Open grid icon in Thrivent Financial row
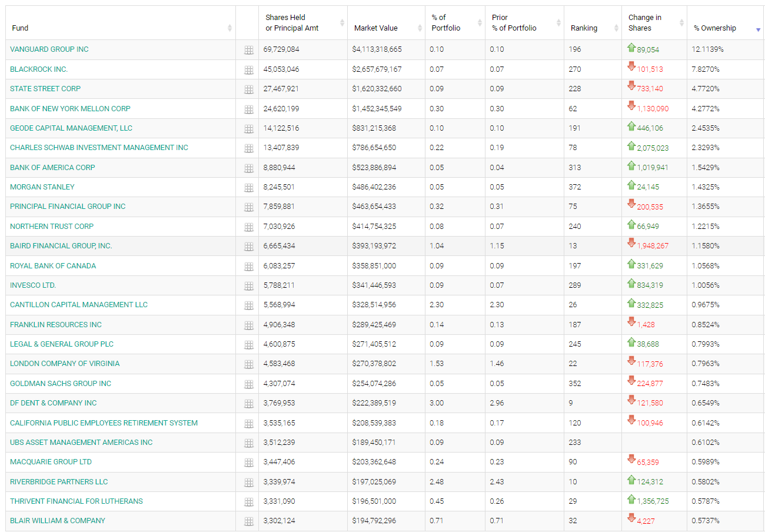The width and height of the screenshot is (765, 532). pyautogui.click(x=249, y=502)
